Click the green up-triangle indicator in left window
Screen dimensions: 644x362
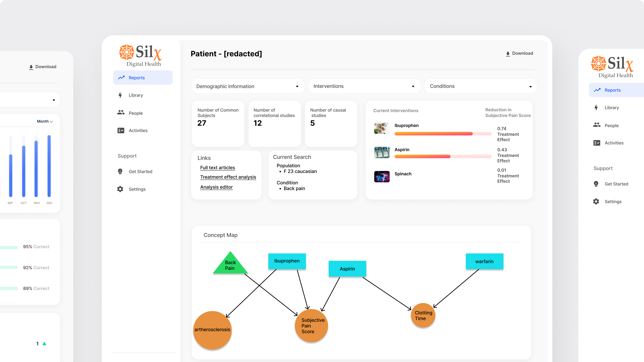tap(44, 344)
